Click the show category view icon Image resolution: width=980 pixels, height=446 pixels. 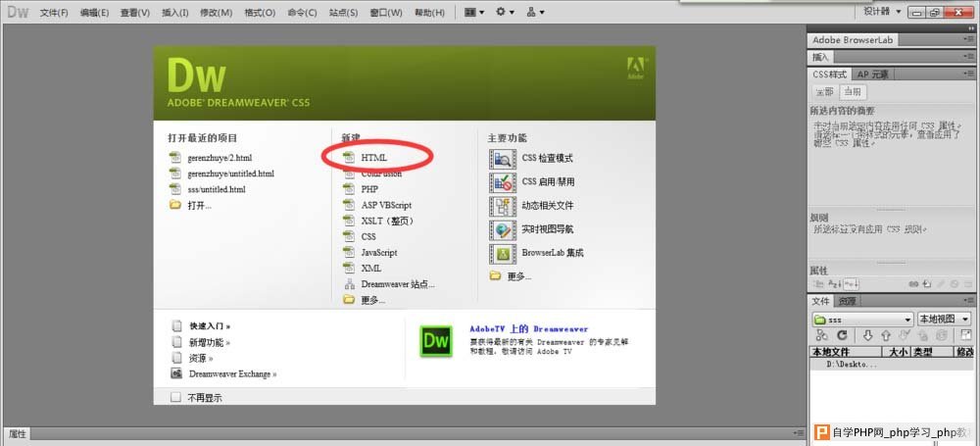818,284
